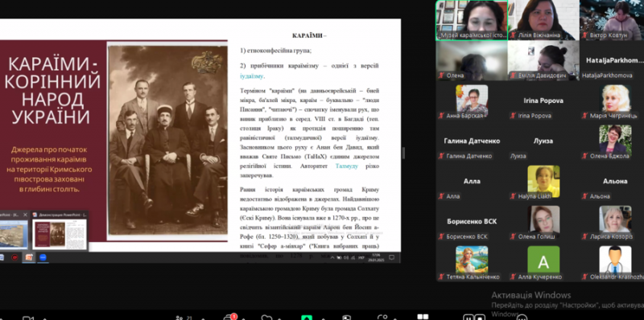Viewport: 644px width, 320px height.
Task: Click muted mic icon beside Тетяна Кальніченко
Action: click(x=441, y=277)
